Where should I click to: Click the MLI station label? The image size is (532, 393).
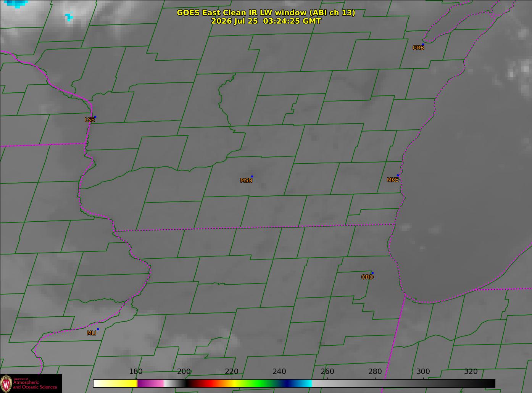point(92,333)
